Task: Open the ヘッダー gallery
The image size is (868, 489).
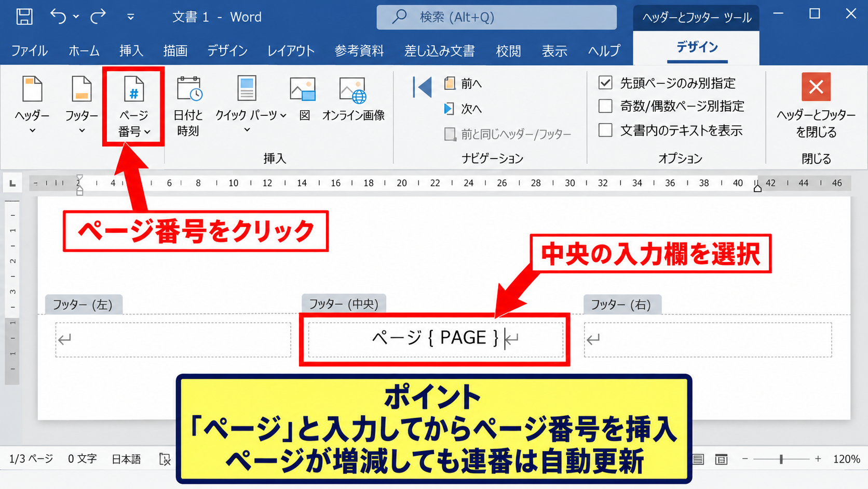Action: pos(32,104)
